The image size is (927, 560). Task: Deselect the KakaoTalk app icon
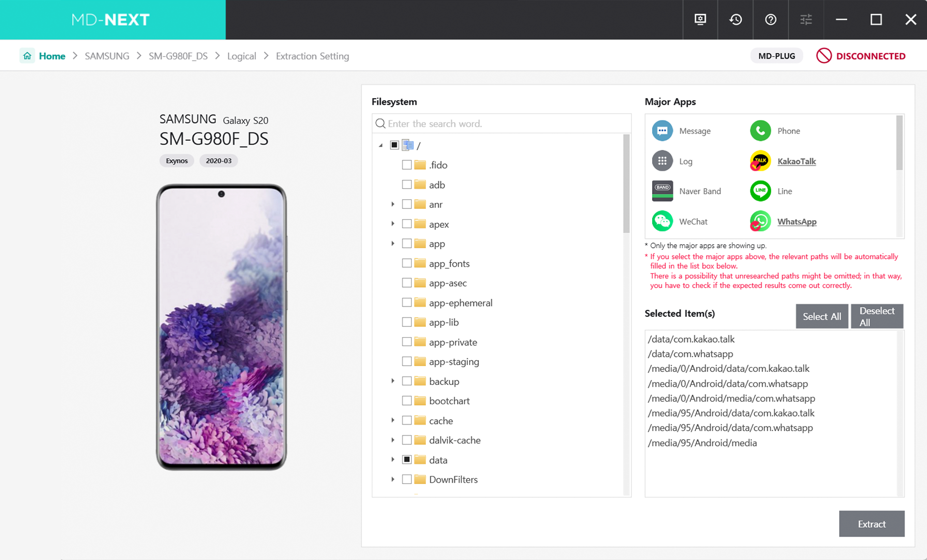[761, 161]
